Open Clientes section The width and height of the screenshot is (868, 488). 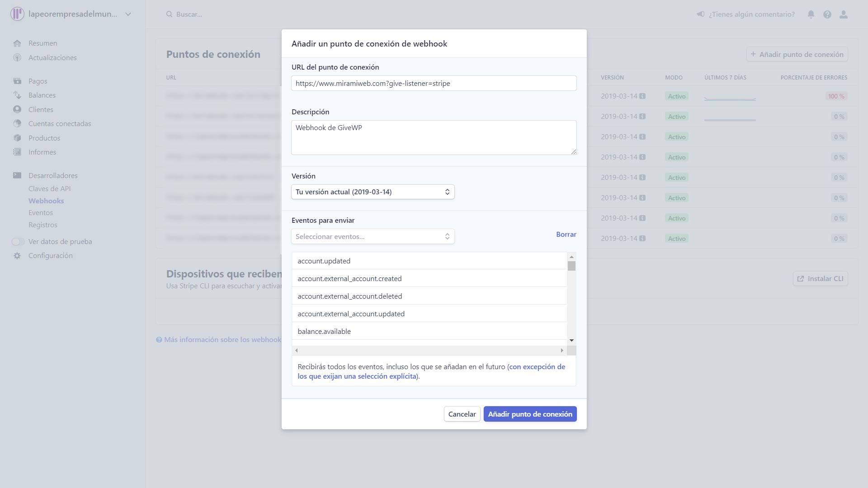[41, 110]
